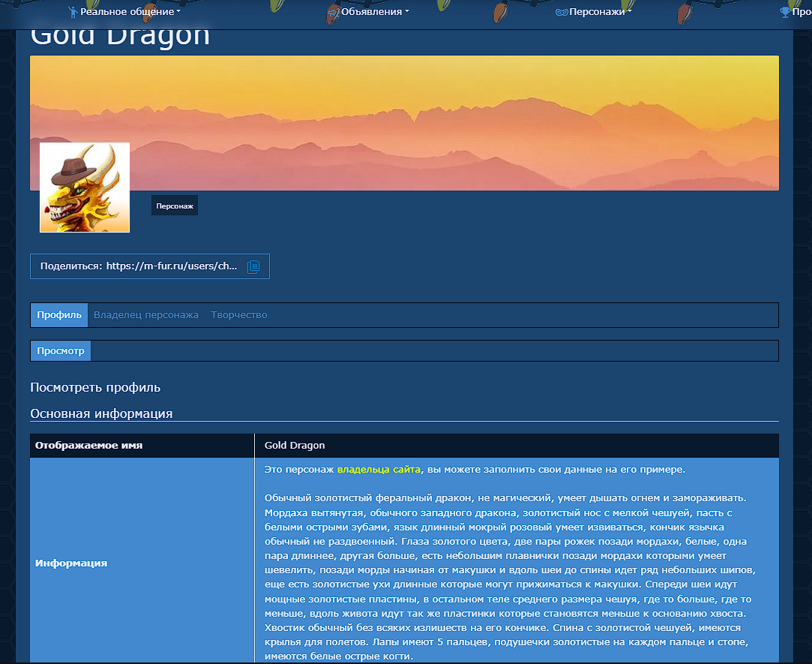
Task: Click the Отображаемое имя table label
Action: click(x=88, y=446)
